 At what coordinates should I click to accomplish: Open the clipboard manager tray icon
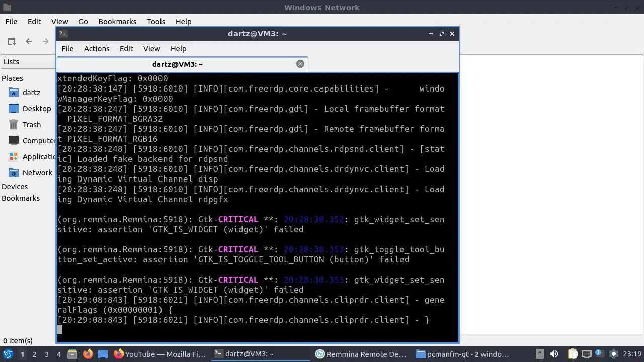pos(573,354)
